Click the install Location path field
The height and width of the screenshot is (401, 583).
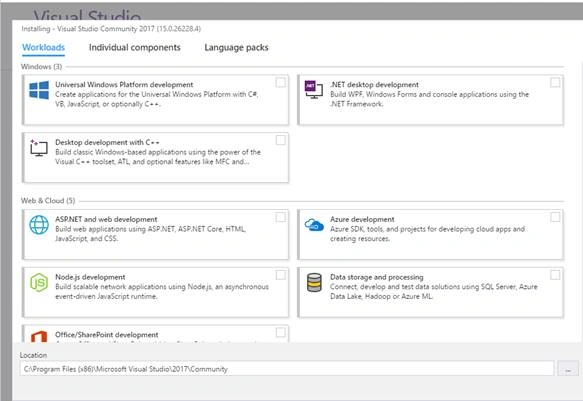[287, 369]
